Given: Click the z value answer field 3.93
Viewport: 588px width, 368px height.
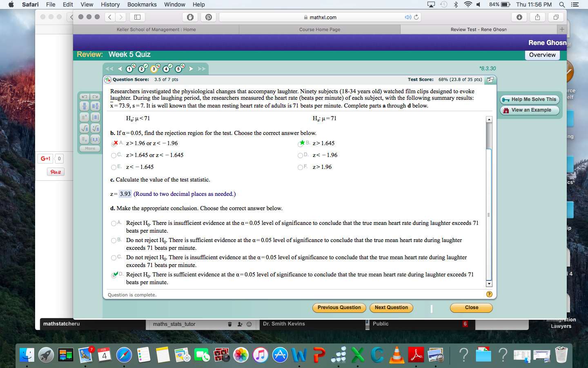Looking at the screenshot, I should click(x=125, y=194).
